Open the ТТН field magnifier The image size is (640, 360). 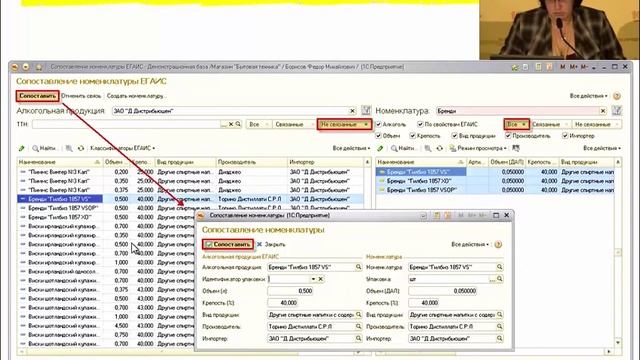tap(238, 124)
